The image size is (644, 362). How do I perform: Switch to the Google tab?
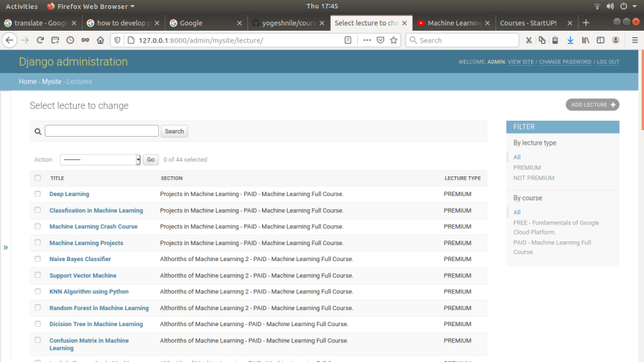pos(206,23)
